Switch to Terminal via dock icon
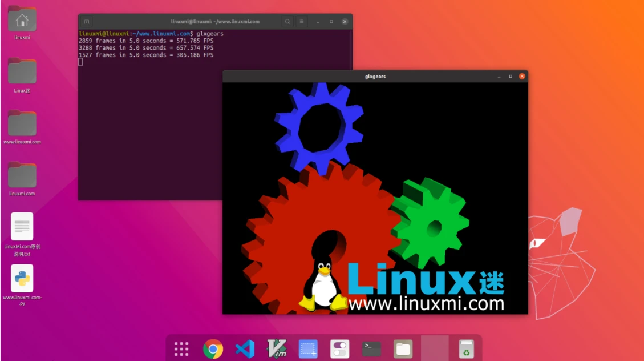Screen dimensions: 644x361 pos(371,349)
